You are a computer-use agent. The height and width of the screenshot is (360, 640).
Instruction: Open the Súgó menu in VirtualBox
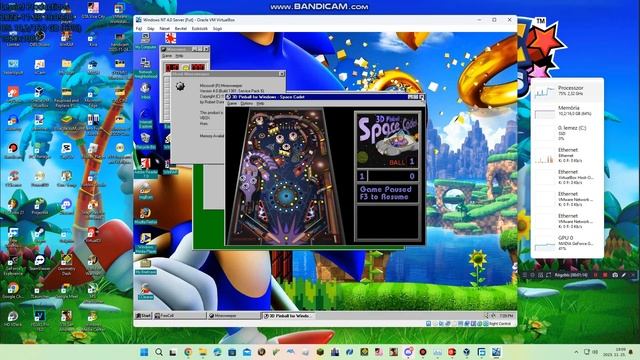coord(218,29)
